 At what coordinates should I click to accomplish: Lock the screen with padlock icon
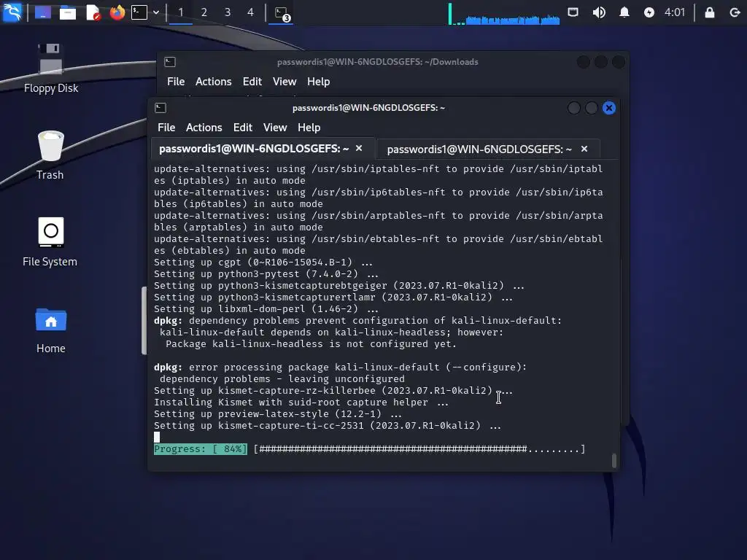tap(709, 12)
